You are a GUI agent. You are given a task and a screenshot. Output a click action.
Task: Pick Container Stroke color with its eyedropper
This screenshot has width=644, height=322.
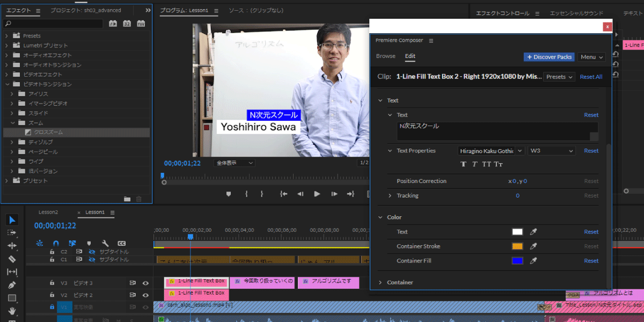click(533, 246)
